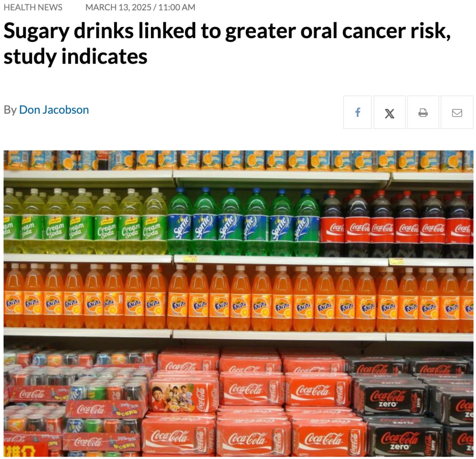Click the juice cartons on top shelf
This screenshot has width=476, height=459.
[x=238, y=160]
